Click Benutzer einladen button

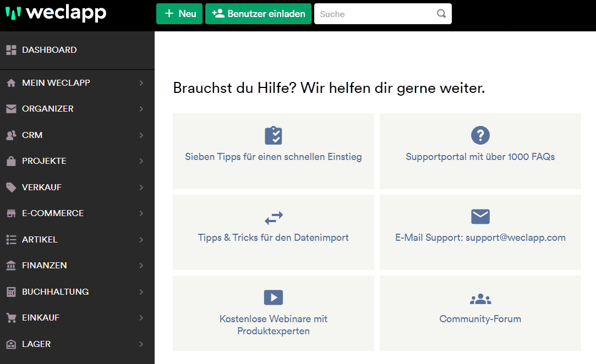pyautogui.click(x=259, y=14)
